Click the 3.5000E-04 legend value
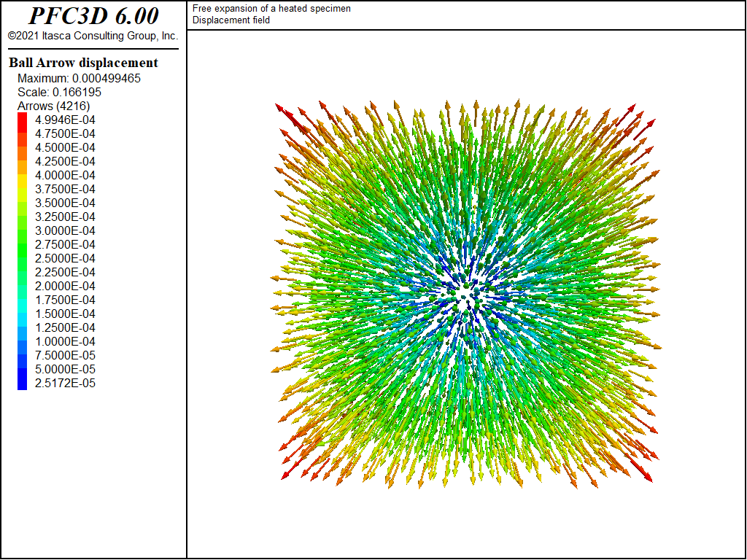This screenshot has width=747, height=560. (x=65, y=203)
